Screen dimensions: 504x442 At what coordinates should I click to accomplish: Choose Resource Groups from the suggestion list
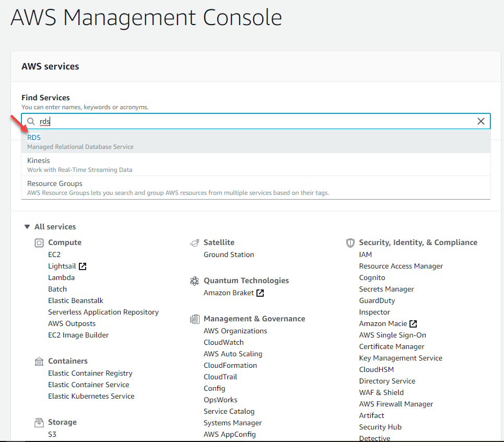point(54,183)
